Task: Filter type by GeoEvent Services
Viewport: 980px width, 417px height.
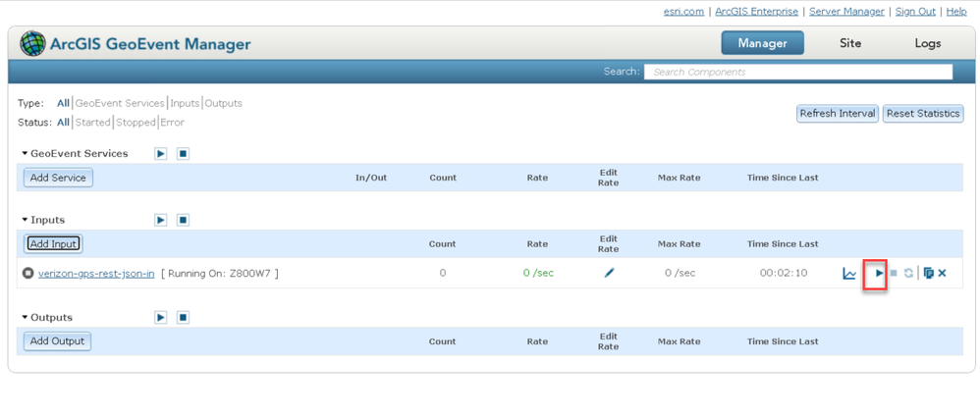Action: pos(120,104)
